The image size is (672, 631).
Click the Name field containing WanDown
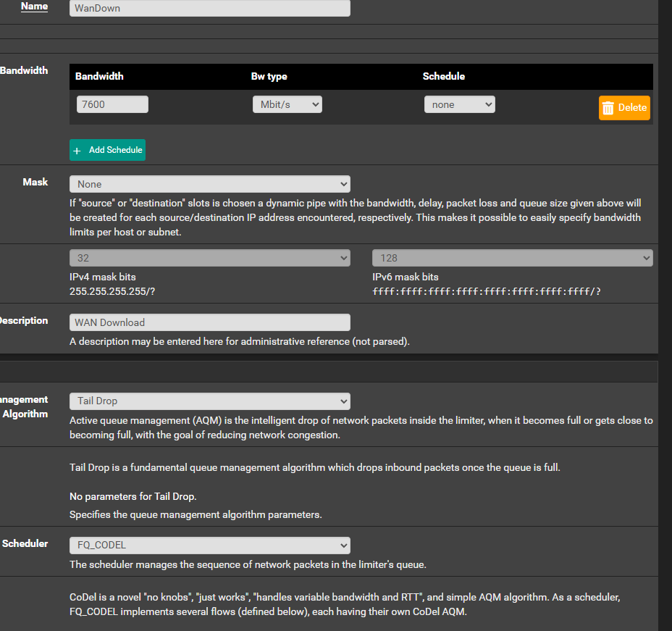pyautogui.click(x=209, y=8)
